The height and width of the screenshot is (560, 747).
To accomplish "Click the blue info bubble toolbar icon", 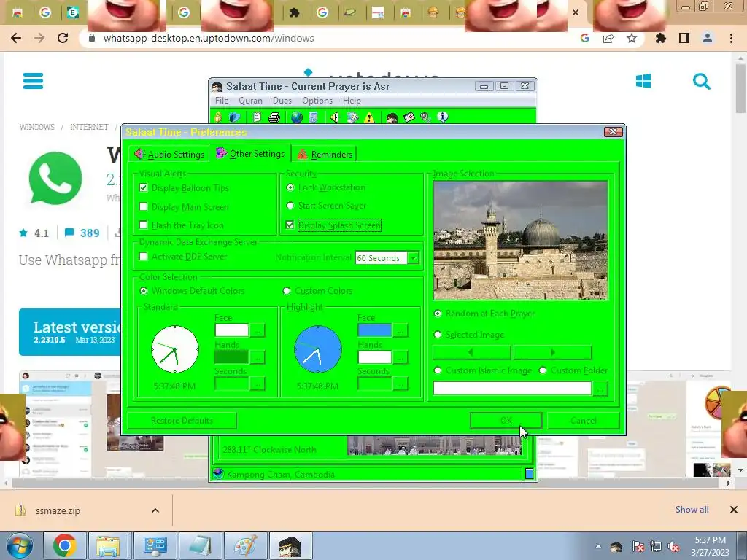I will tap(443, 117).
